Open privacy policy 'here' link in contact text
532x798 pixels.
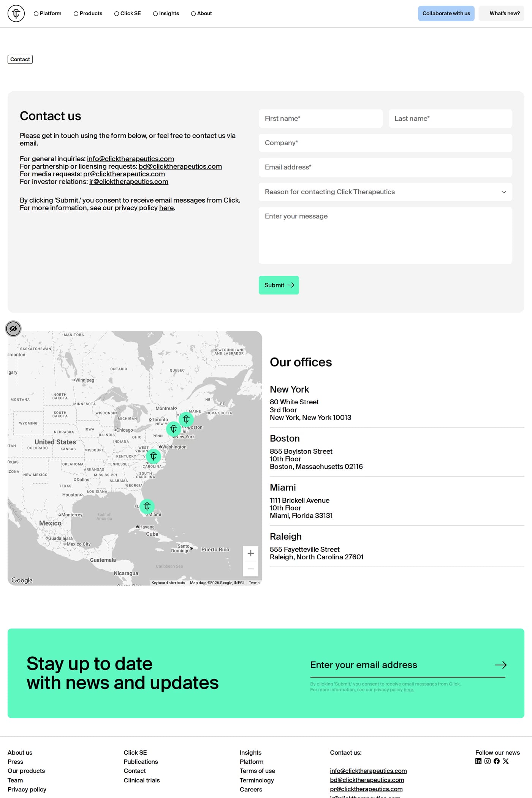tap(166, 208)
